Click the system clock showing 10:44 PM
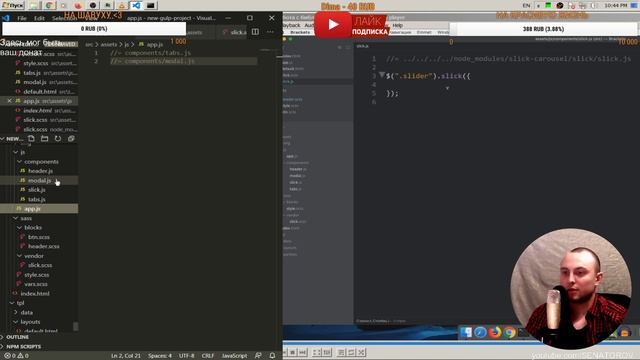Viewport: 640px width, 360px height. pos(616,5)
